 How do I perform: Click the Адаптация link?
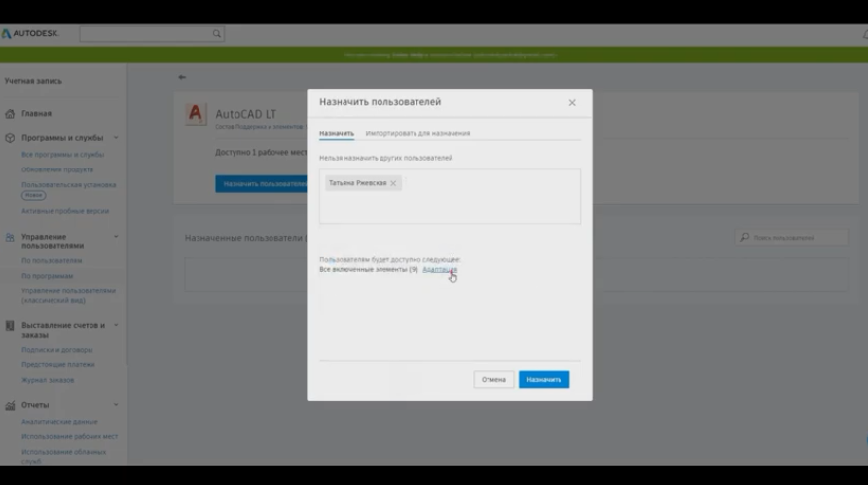click(440, 270)
